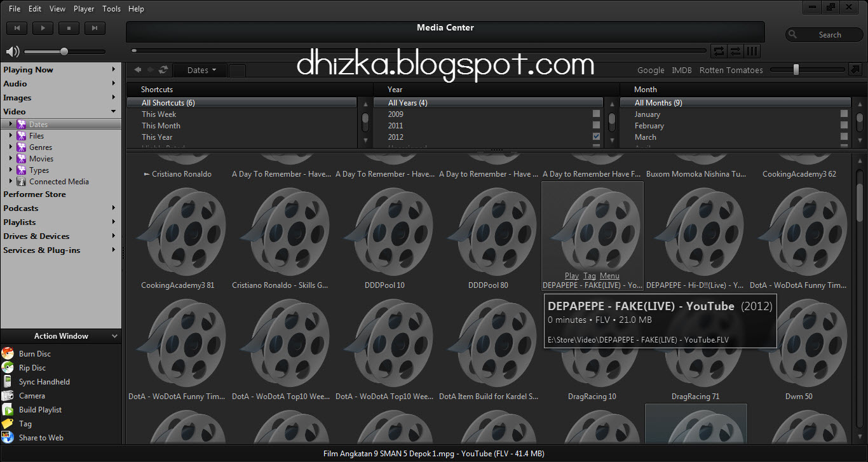Stop playback using the stop button
The width and height of the screenshot is (868, 462).
[x=69, y=27]
